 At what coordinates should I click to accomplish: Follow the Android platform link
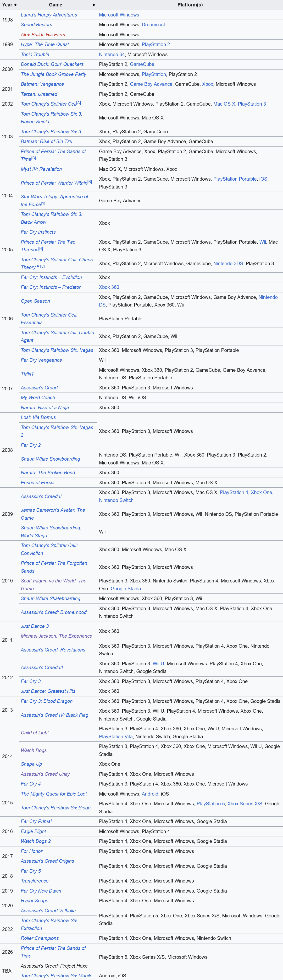pos(150,794)
